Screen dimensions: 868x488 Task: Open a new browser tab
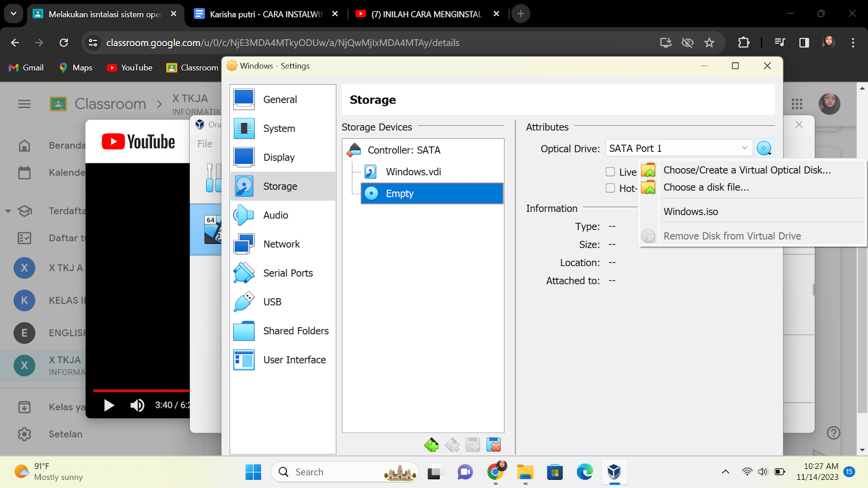click(521, 14)
